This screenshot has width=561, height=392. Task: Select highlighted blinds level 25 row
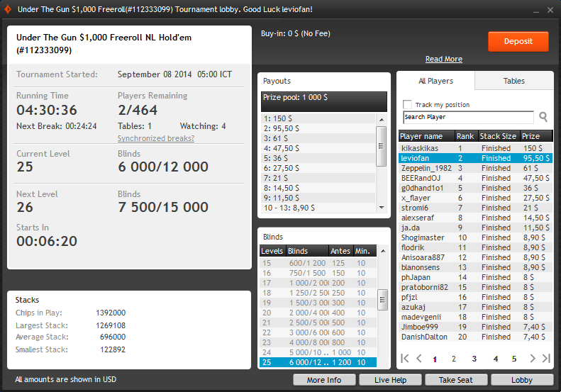pyautogui.click(x=318, y=362)
